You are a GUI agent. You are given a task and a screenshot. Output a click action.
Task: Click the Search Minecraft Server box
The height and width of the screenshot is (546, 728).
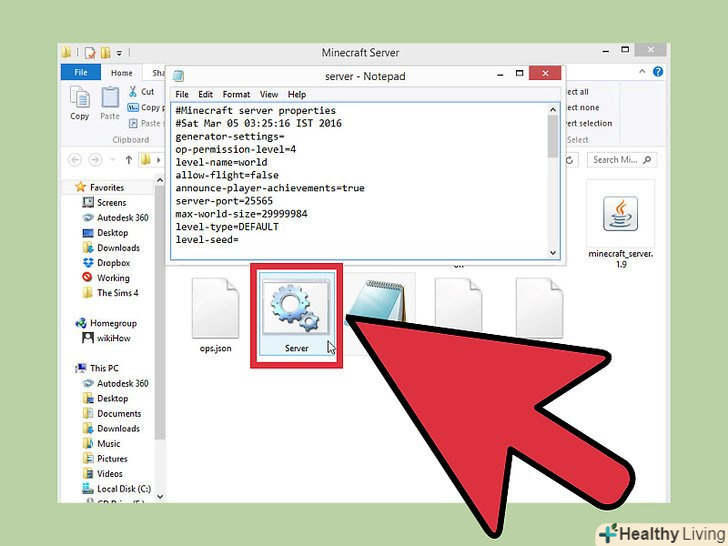coord(622,160)
